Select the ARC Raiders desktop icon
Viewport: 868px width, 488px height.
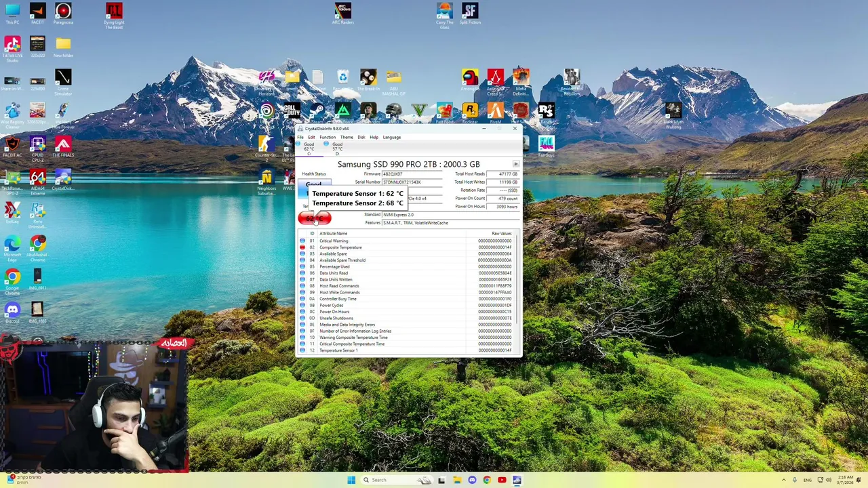(x=343, y=14)
